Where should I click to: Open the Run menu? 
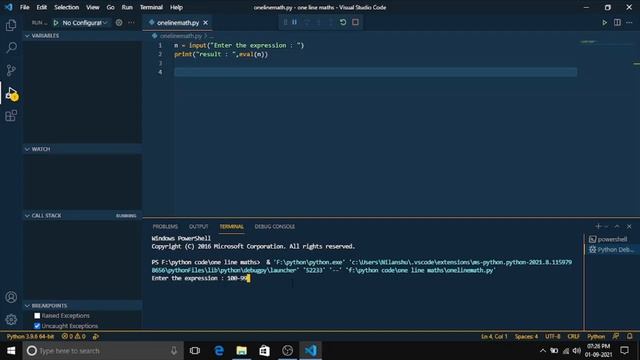127,7
